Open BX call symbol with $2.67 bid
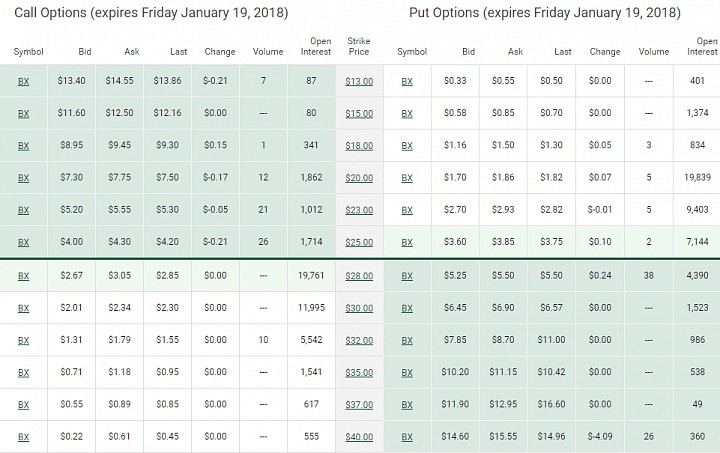 coord(23,276)
